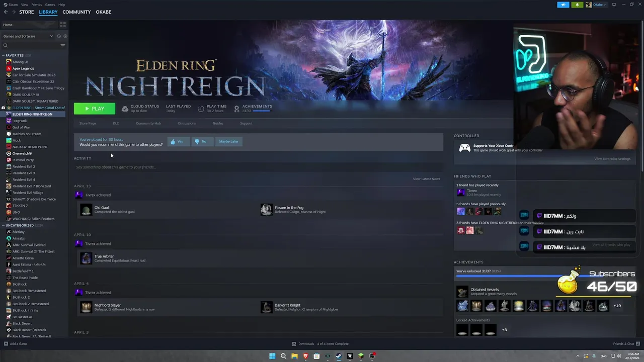
Task: Open View Latest News
Action: tap(427, 178)
